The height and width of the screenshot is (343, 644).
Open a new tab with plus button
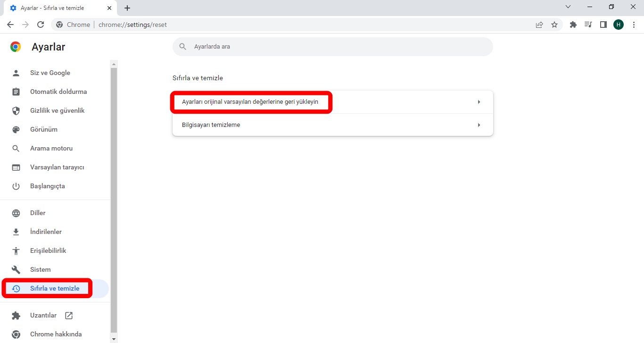coord(127,8)
